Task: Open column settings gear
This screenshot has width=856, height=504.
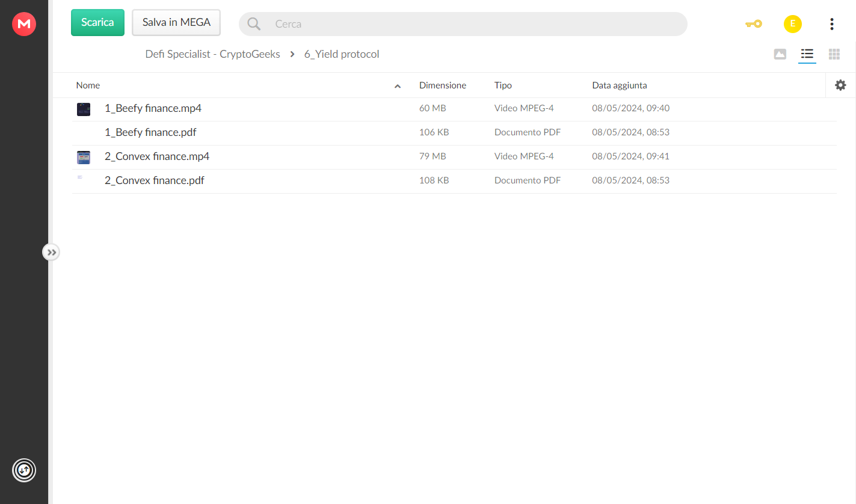Action: [x=840, y=85]
